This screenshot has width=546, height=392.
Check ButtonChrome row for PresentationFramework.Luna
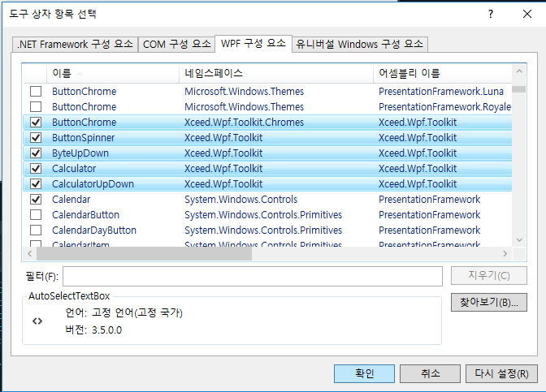[x=36, y=92]
